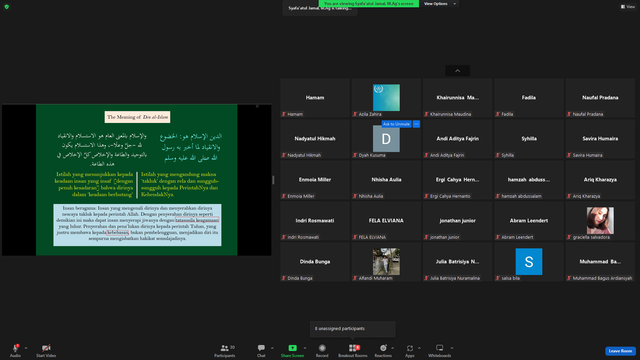This screenshot has width=640, height=360.
Task: Select Andi Aditya Fajrin's tile
Action: click(457, 139)
